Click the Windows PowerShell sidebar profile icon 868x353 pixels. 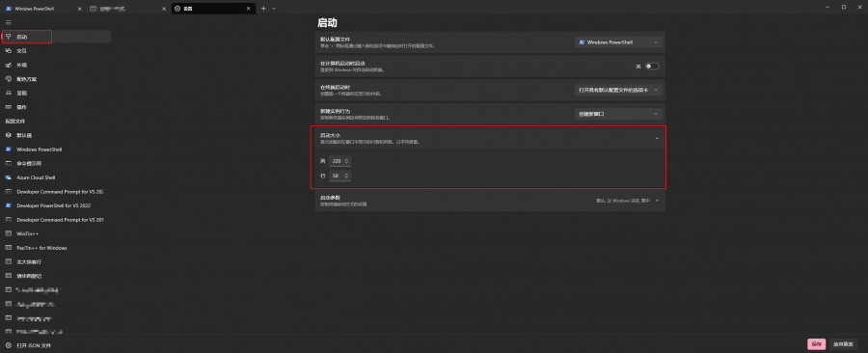coord(9,149)
